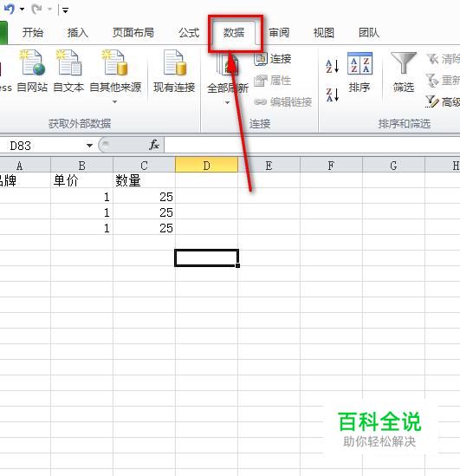Select column F header

coord(331,166)
